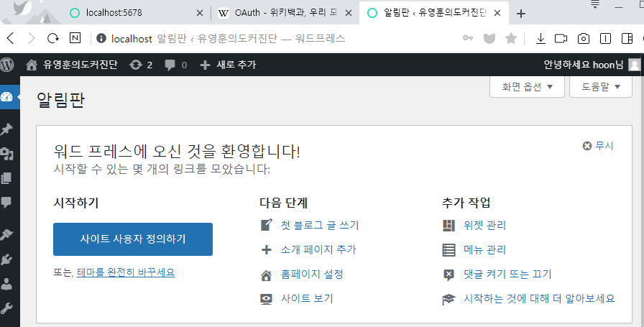
Task: Open Comments via the sidebar speech bubble icon
Action: click(6, 202)
